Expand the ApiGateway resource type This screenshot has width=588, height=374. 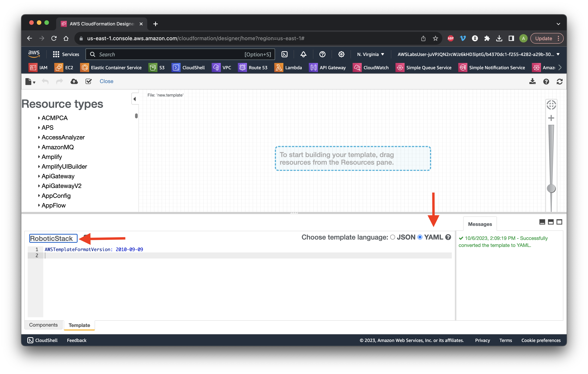coord(39,176)
